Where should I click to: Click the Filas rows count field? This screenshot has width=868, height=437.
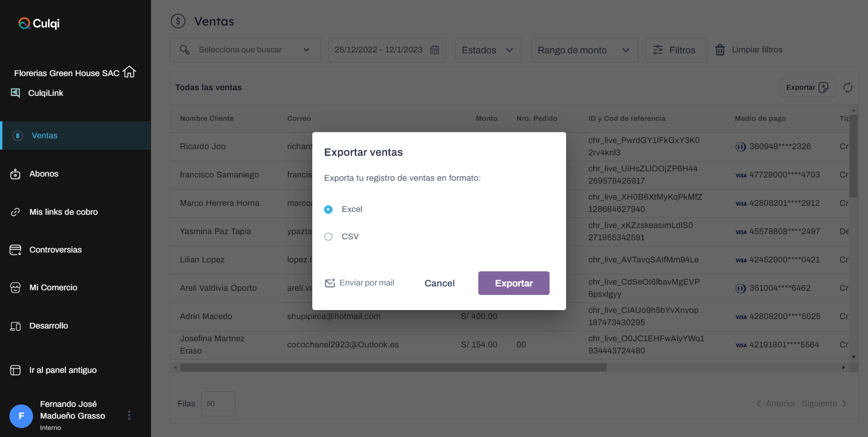click(x=218, y=404)
